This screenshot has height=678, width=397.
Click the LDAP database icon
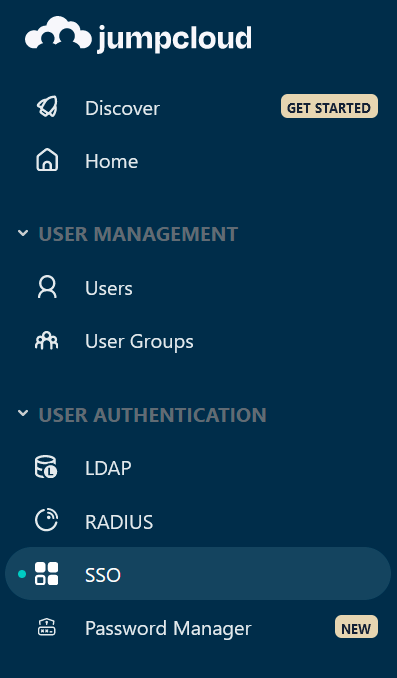click(46, 467)
